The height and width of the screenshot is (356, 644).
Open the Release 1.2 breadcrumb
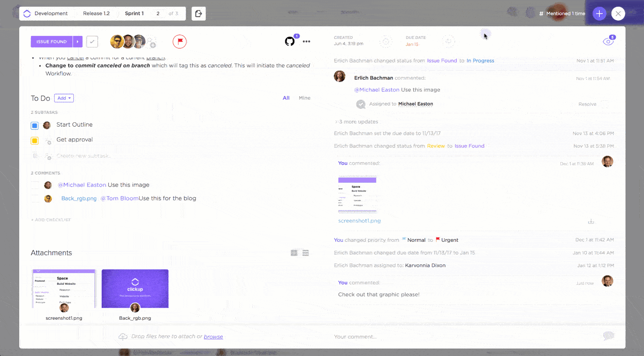coord(96,13)
